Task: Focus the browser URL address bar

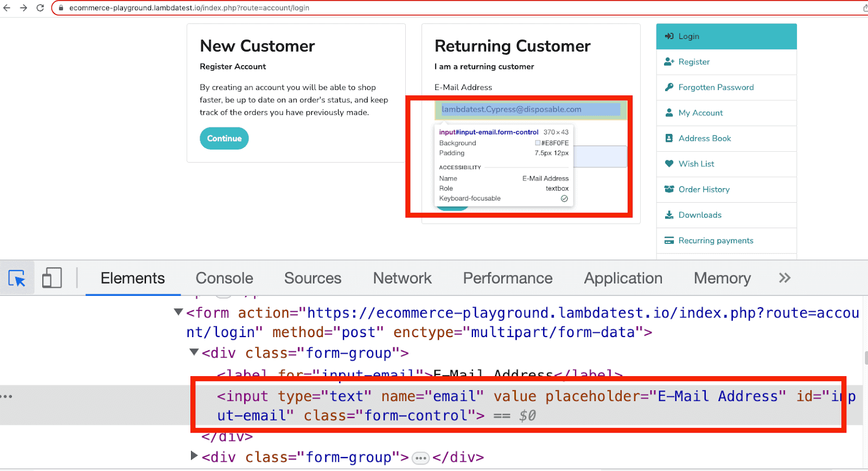Action: (x=461, y=8)
